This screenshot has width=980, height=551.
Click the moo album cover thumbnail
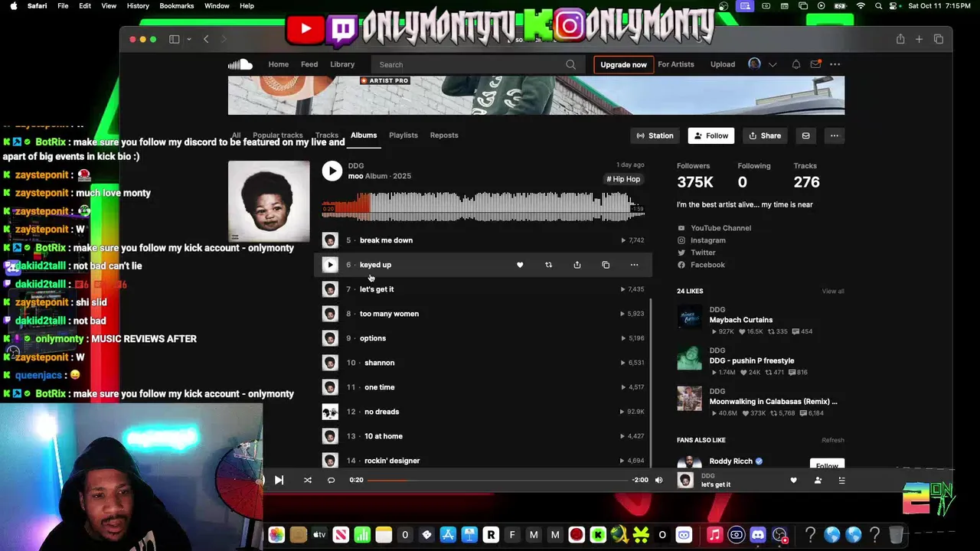click(x=269, y=201)
